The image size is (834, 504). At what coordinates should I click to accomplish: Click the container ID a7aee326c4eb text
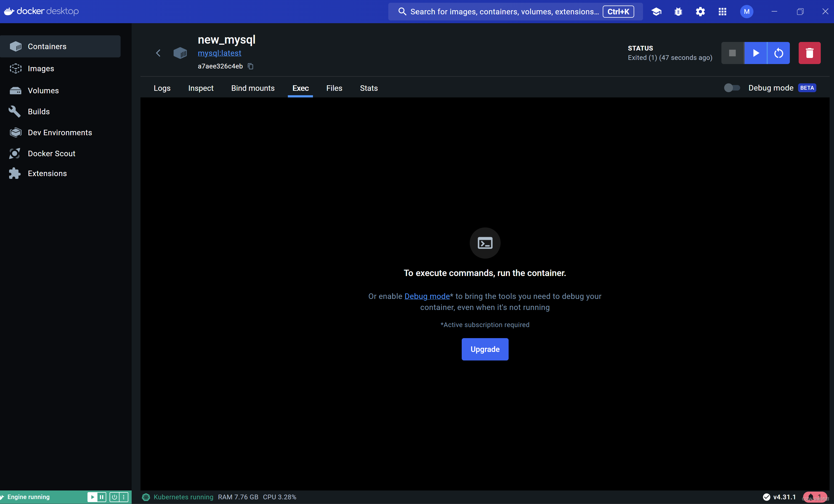point(220,66)
